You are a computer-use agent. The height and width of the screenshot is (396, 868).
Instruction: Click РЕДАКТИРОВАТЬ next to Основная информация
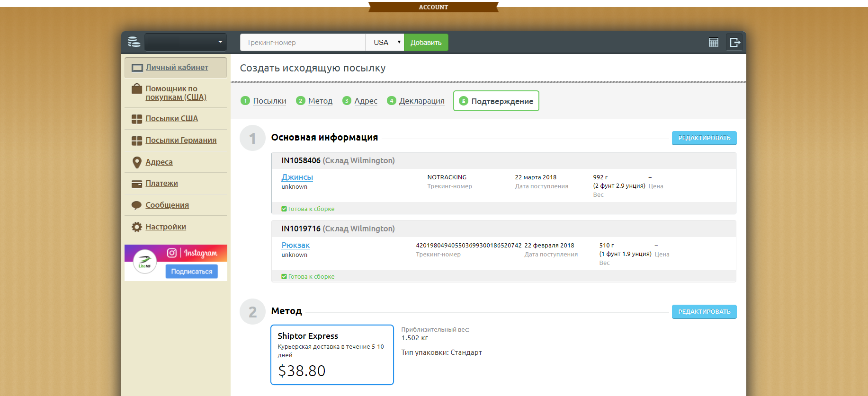[704, 138]
